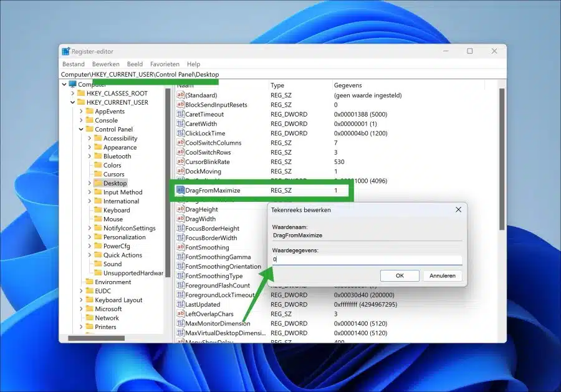561x392 pixels.
Task: Select the Desktop folder icon
Action: point(98,183)
